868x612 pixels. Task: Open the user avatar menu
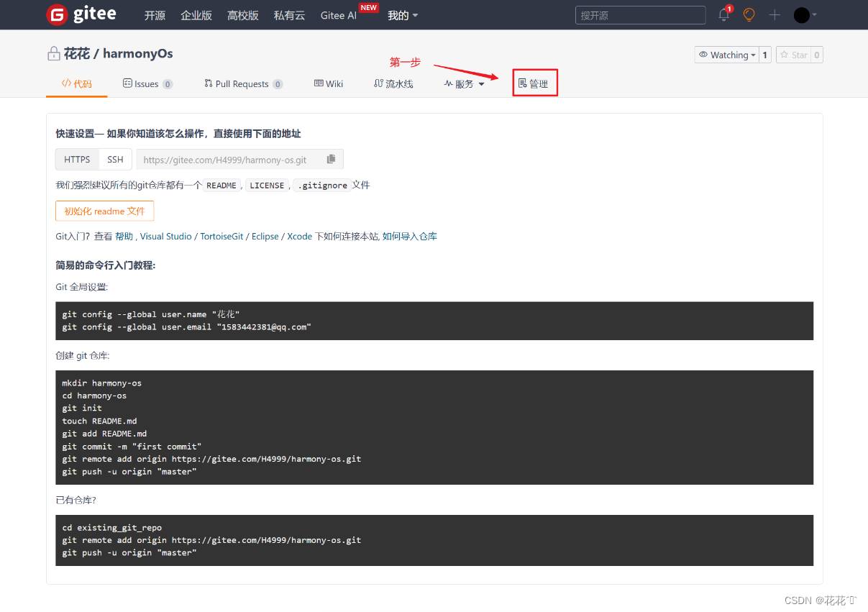[x=805, y=15]
